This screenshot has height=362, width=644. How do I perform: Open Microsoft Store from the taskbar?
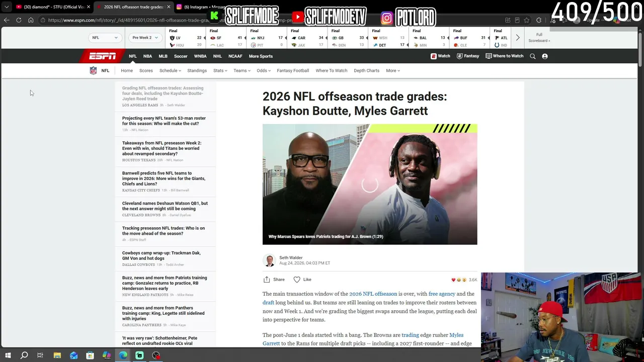pos(90,355)
